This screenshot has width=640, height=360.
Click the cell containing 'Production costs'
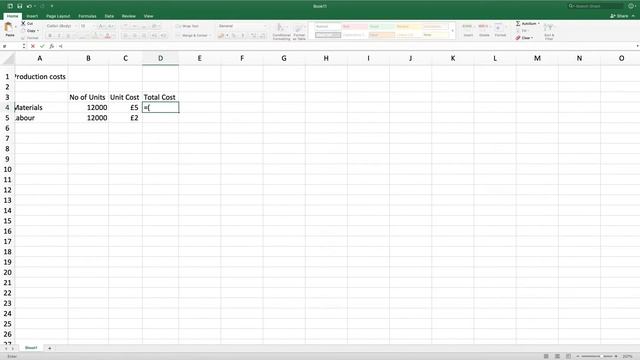pos(41,76)
